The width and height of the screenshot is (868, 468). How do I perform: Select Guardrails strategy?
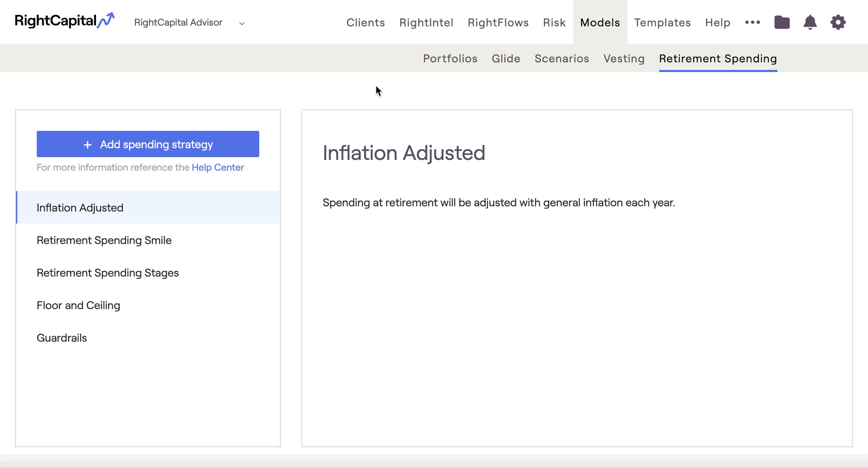click(148, 338)
